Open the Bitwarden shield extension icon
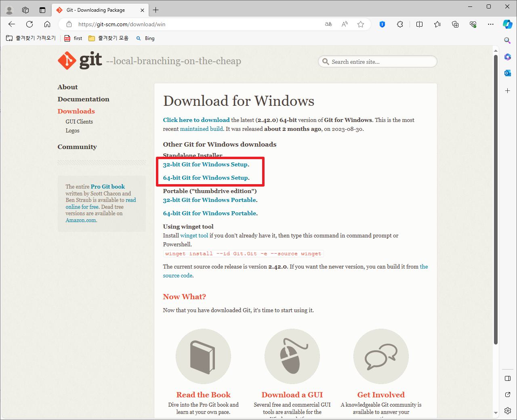 click(x=382, y=24)
